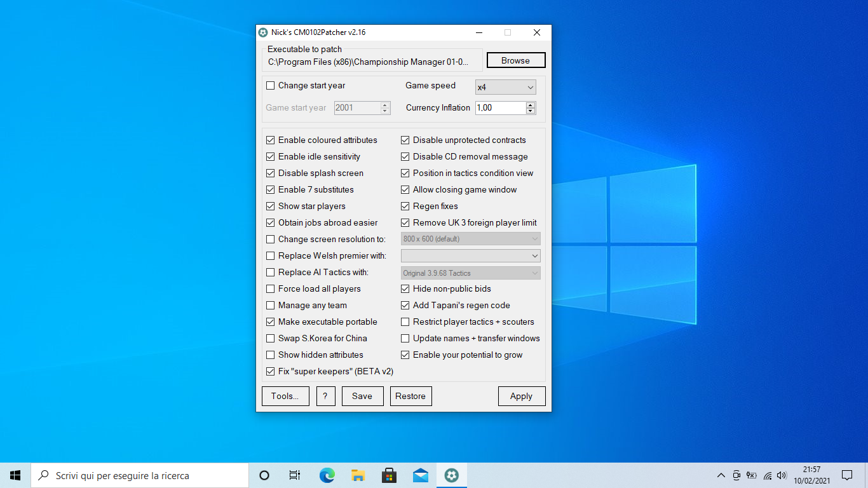Screen dimensions: 868x488
Task: Open the Windows Start menu
Action: (x=15, y=475)
